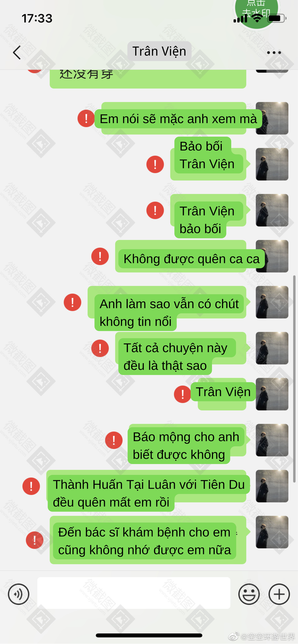
Task: Tap the 'Trân Viện' chat title
Action: (x=159, y=51)
